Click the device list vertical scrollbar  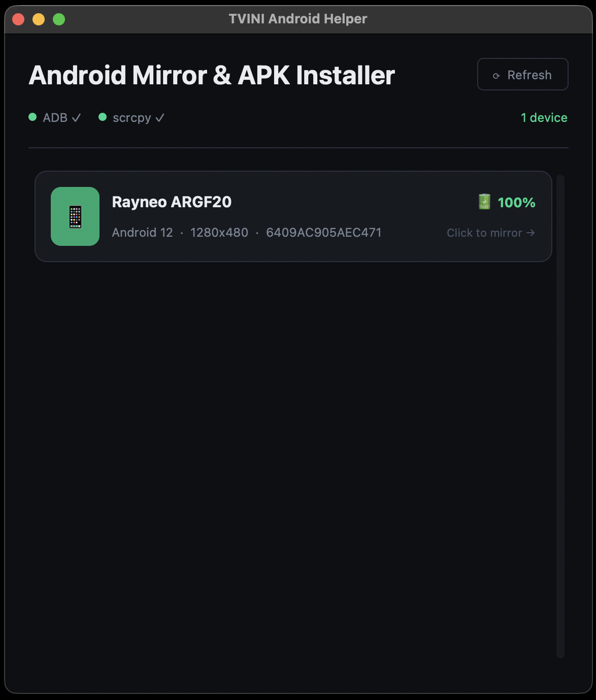560,417
